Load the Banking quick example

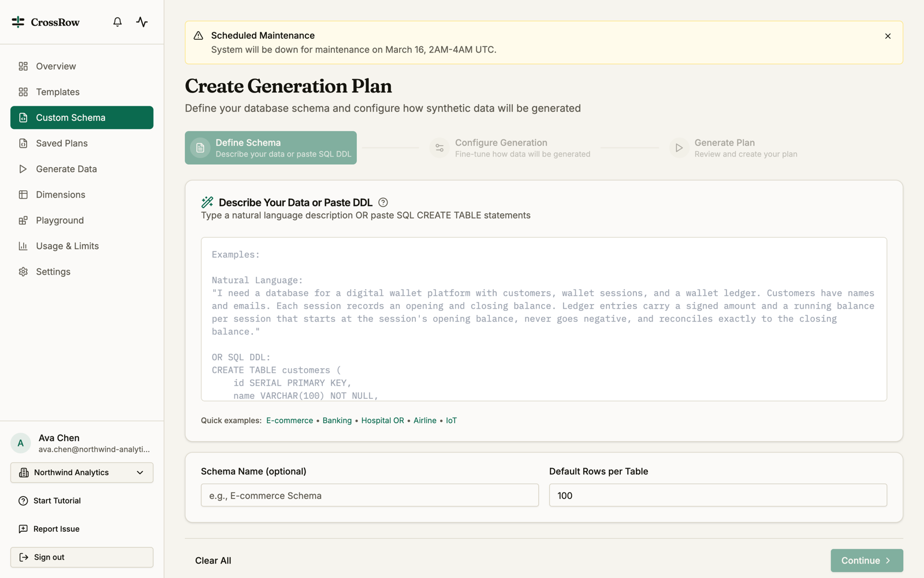(x=337, y=421)
